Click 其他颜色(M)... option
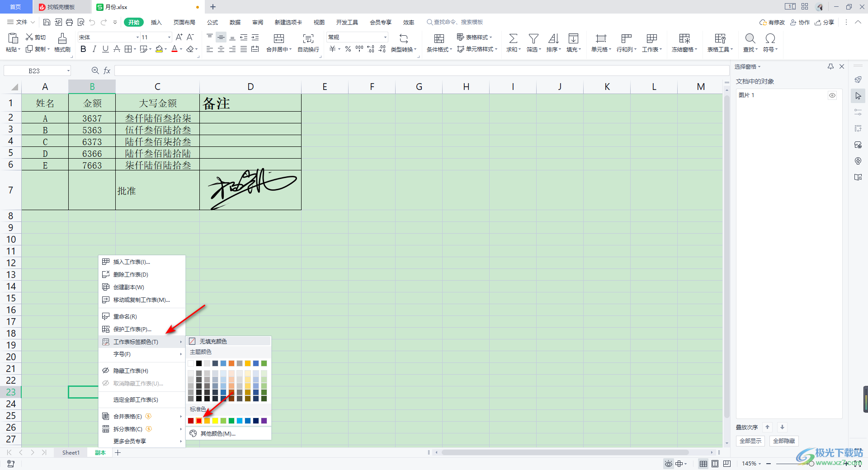Screen dimensions: 868x470 tap(229, 433)
